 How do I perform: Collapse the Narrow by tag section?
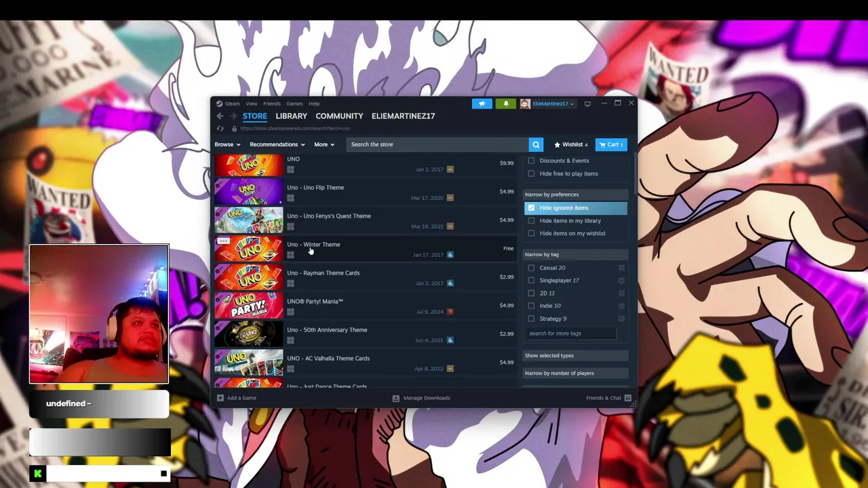tap(576, 255)
